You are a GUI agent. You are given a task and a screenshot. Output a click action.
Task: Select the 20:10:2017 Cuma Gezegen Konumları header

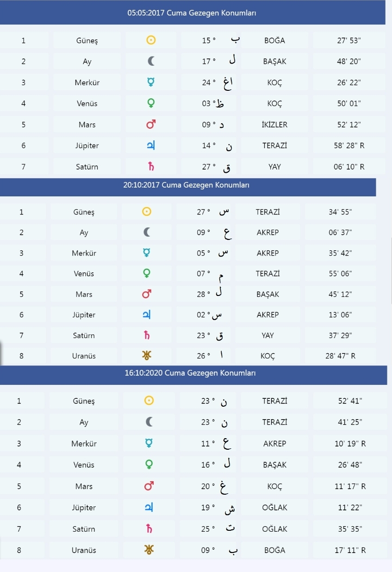[187, 185]
